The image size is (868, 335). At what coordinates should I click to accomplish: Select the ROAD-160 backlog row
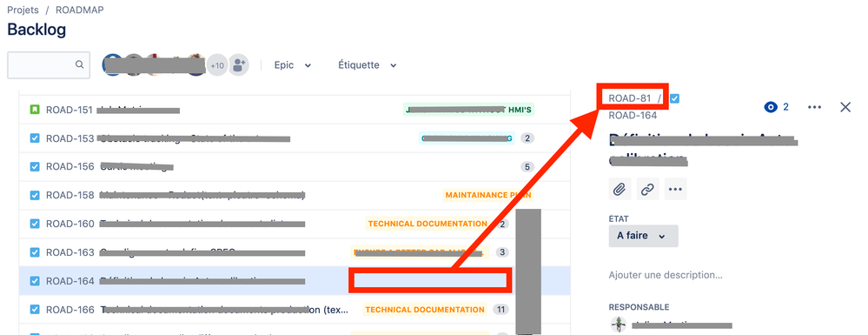pyautogui.click(x=295, y=224)
